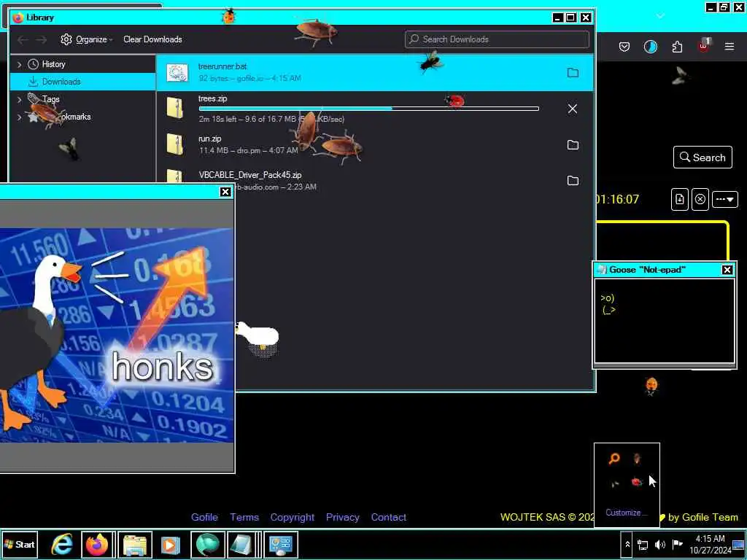747x560 pixels.
Task: Open containing folder for treerunner.bat
Action: pyautogui.click(x=573, y=73)
